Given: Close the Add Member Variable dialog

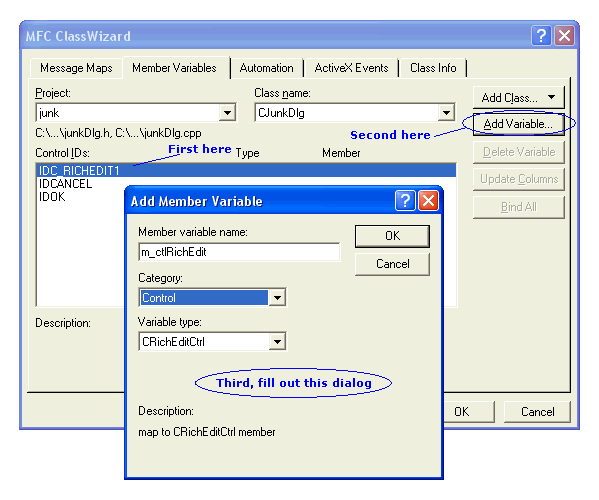Looking at the screenshot, I should (x=429, y=201).
